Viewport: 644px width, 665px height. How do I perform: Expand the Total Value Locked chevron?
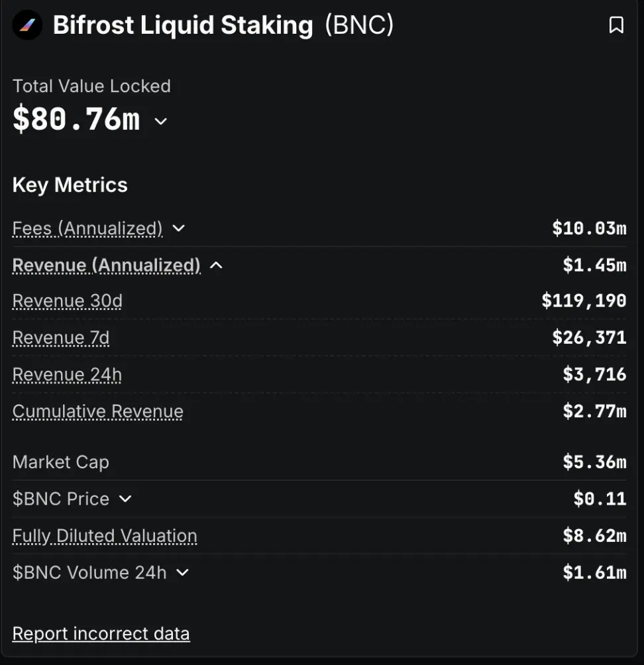point(160,121)
